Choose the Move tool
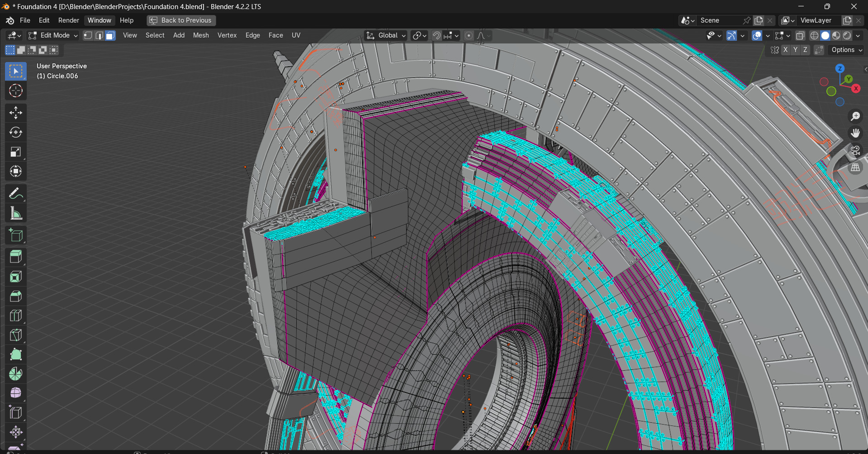Image resolution: width=868 pixels, height=454 pixels. coord(16,113)
